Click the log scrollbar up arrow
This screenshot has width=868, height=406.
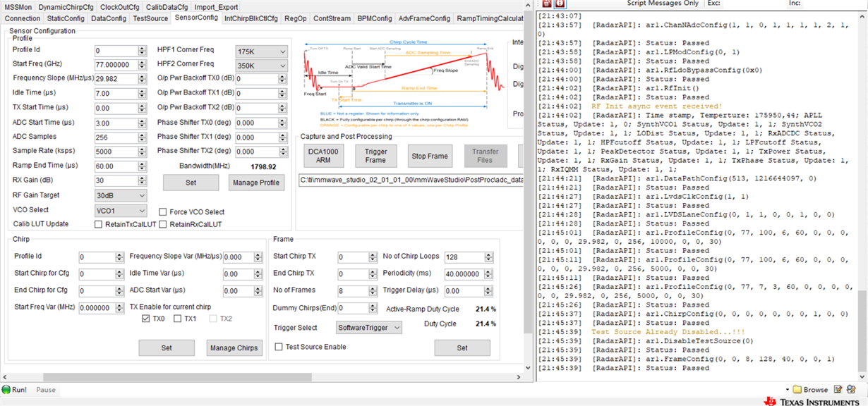tap(863, 16)
